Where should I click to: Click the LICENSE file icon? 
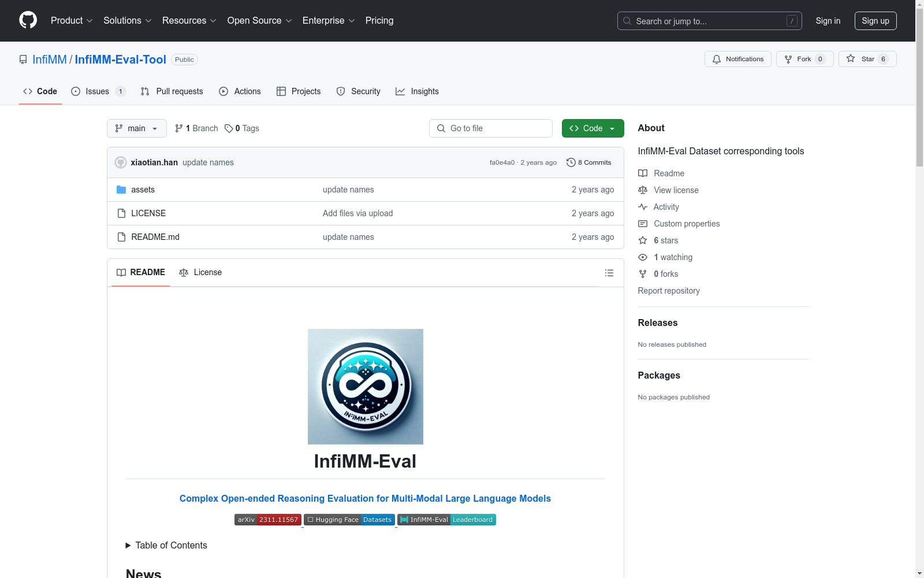121,213
